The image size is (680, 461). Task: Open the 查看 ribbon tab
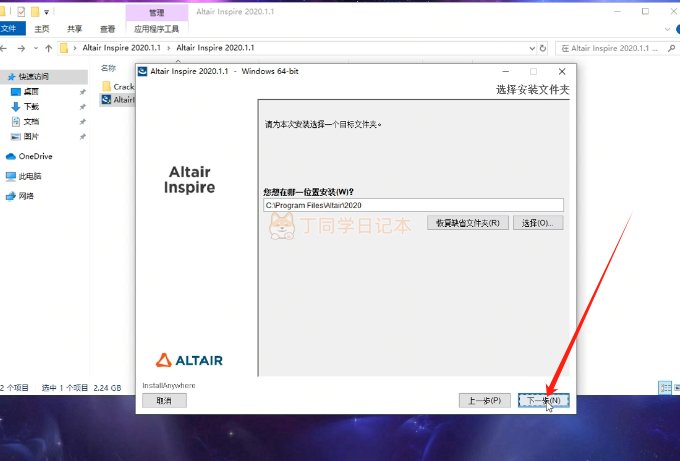(x=107, y=29)
